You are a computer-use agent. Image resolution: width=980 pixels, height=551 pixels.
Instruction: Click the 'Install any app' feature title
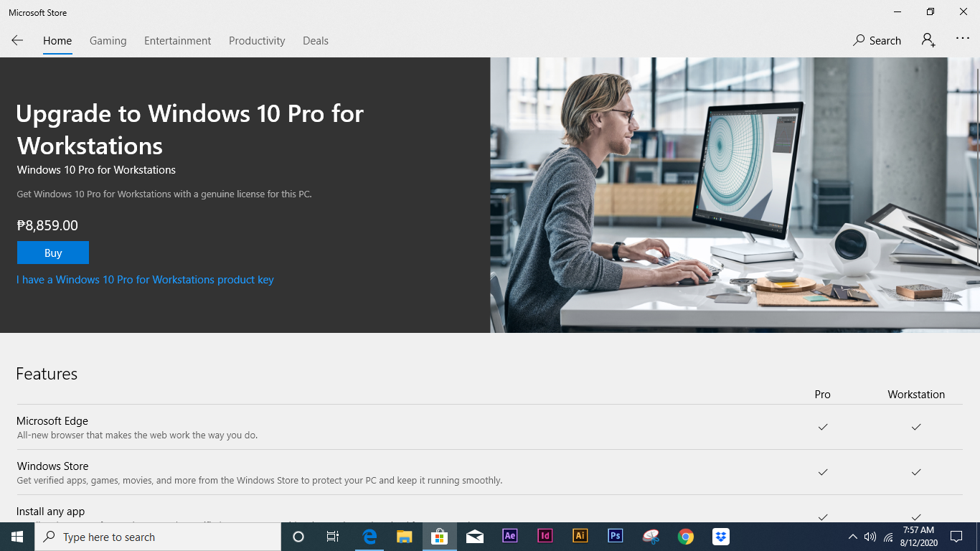pyautogui.click(x=51, y=512)
